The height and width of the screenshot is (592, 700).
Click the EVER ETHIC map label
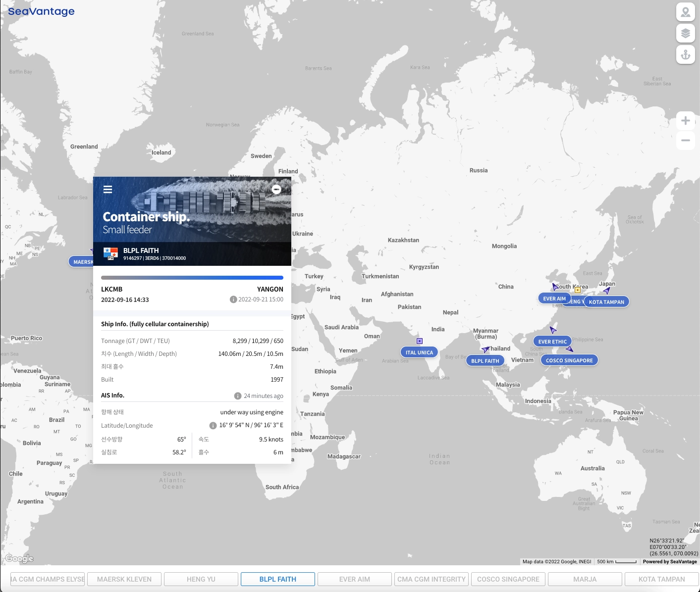coord(552,342)
